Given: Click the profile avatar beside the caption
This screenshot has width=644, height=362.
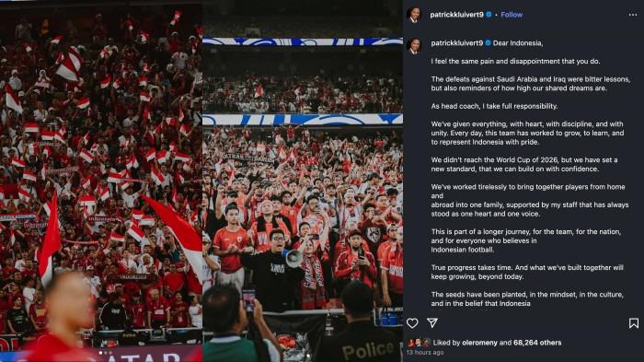Looking at the screenshot, I should tap(414, 46).
